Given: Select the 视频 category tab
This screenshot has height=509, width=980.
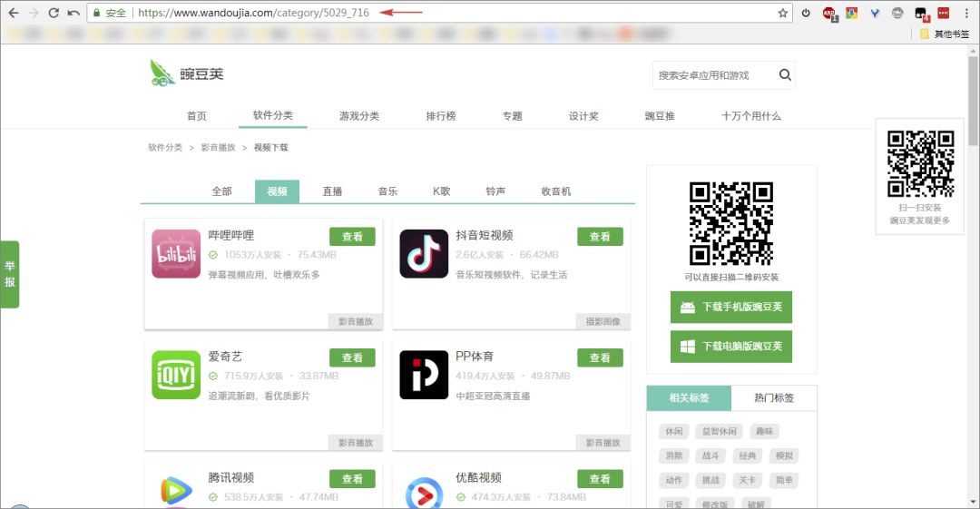Looking at the screenshot, I should click(277, 191).
